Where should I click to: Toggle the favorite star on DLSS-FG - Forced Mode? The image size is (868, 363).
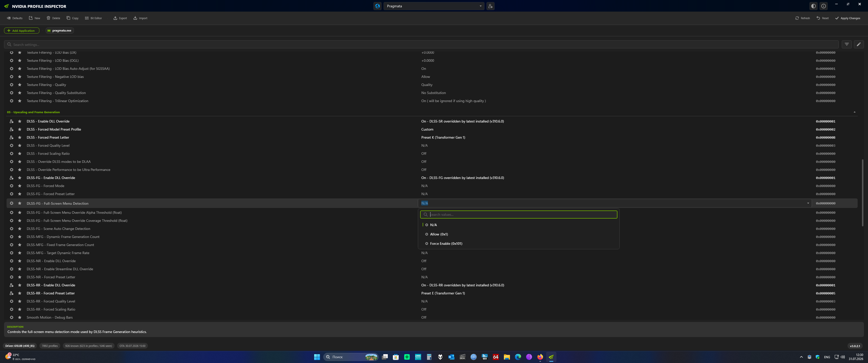coord(19,186)
